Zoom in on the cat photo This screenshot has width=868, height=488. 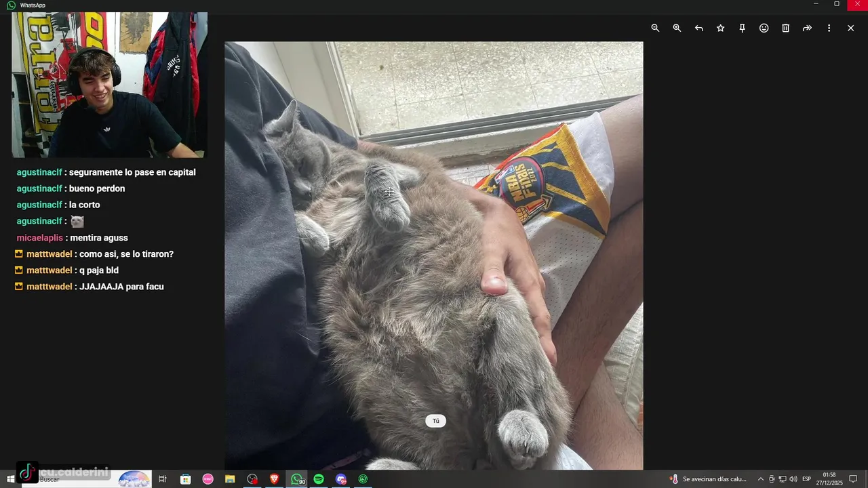click(677, 28)
